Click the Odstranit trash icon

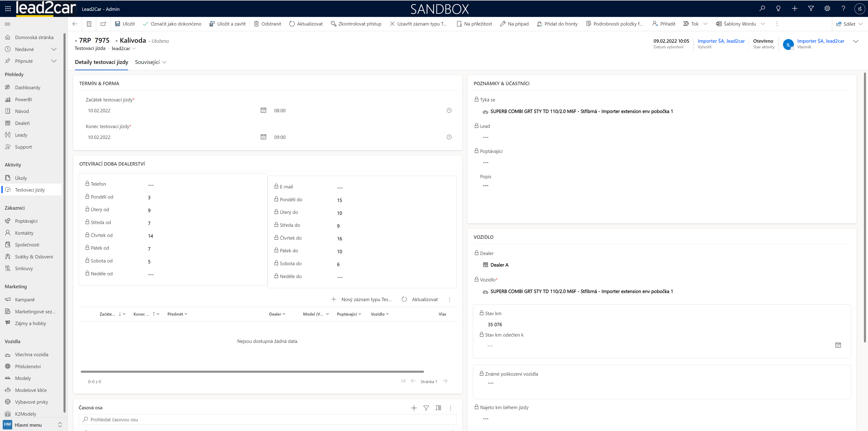pos(256,24)
